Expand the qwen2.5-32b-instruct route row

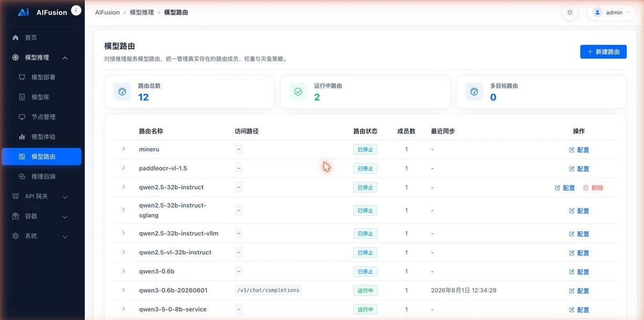(123, 187)
